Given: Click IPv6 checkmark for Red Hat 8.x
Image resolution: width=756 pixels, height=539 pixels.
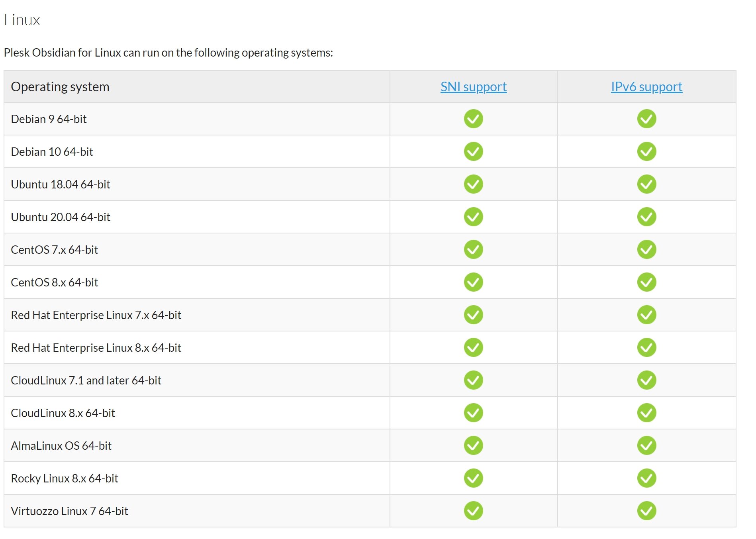Looking at the screenshot, I should 646,347.
